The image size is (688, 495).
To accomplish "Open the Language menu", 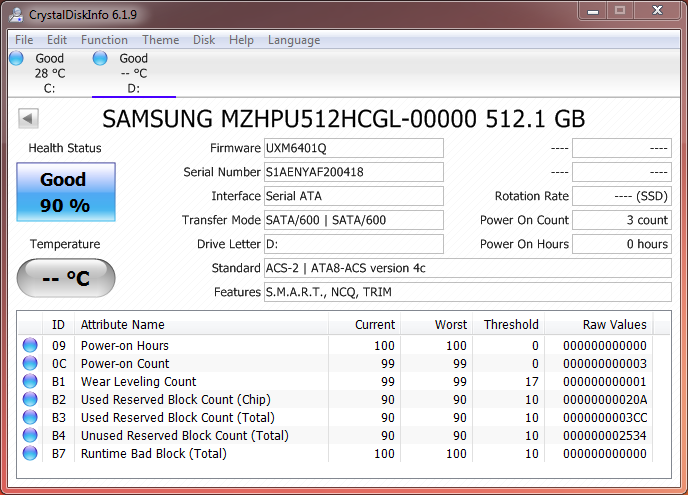I will 294,40.
